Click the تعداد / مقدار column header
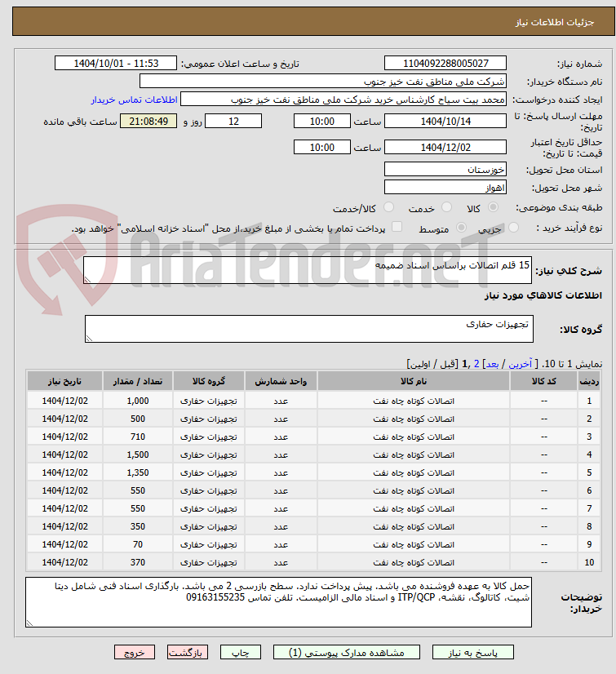Screen dimensions: 616x674 (138, 381)
